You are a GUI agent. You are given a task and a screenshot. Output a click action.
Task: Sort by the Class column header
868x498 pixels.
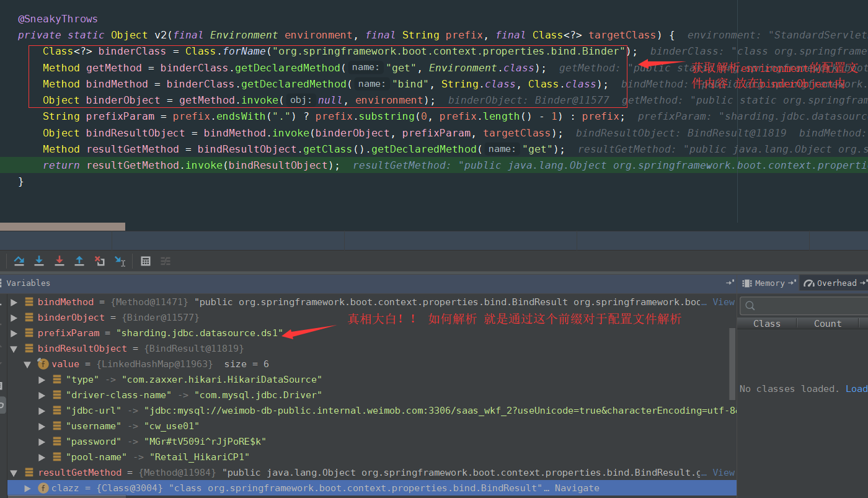(x=766, y=324)
